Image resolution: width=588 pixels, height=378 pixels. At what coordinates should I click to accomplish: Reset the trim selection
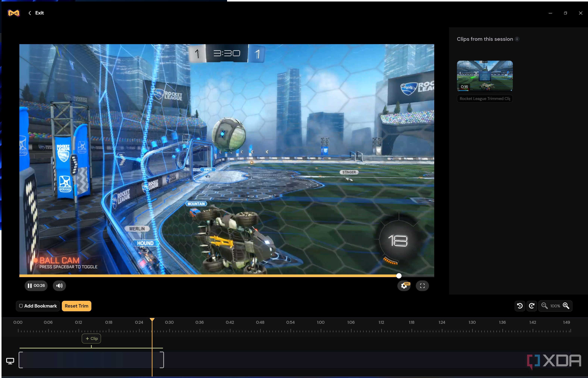click(x=76, y=306)
